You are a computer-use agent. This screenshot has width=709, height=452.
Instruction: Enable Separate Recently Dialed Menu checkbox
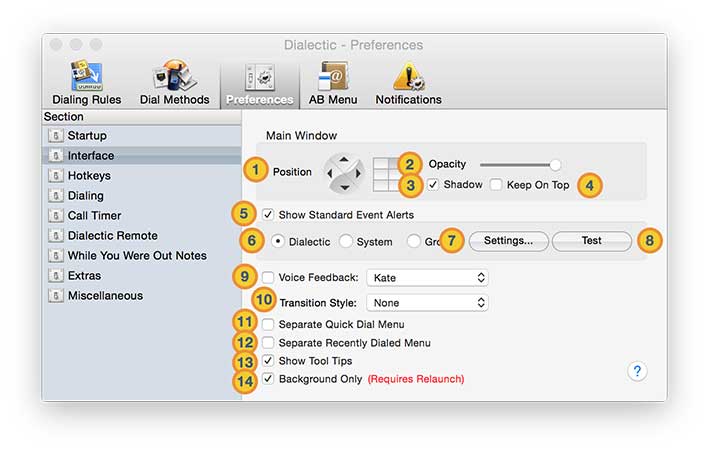click(268, 343)
